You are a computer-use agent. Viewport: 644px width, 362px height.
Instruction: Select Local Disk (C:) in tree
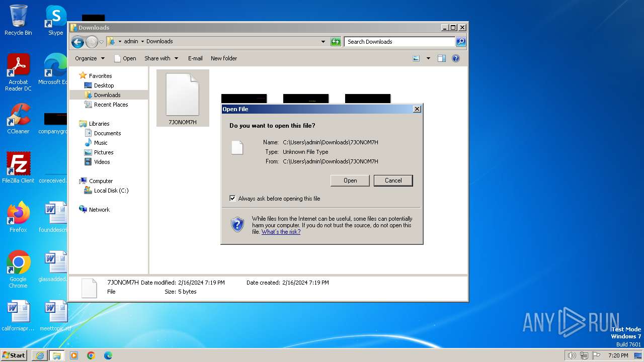pyautogui.click(x=111, y=191)
